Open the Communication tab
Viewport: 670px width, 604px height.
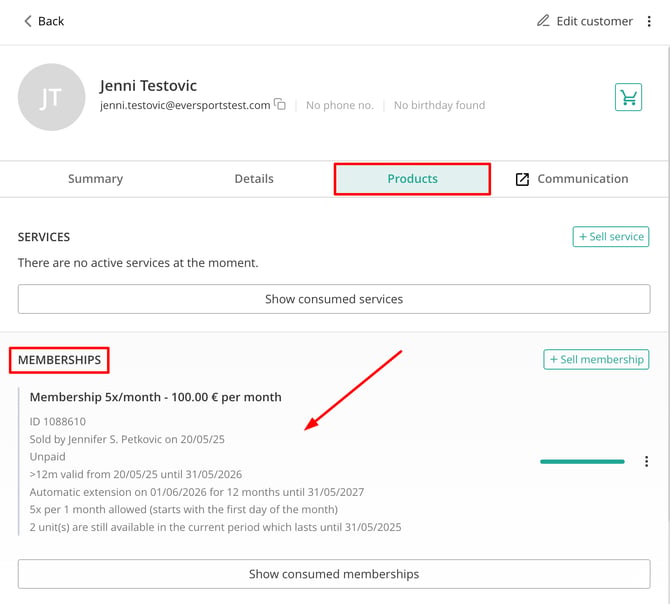(573, 179)
